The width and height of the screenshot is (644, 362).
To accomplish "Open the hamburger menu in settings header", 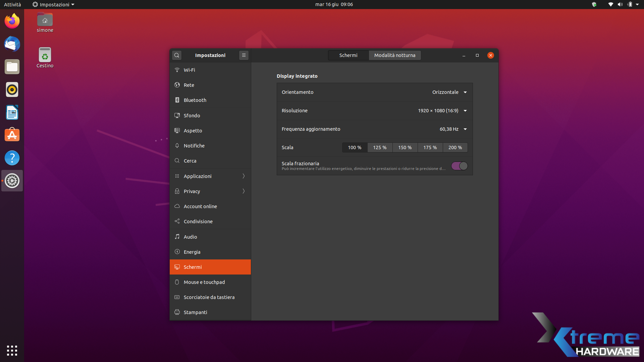I will pyautogui.click(x=244, y=55).
